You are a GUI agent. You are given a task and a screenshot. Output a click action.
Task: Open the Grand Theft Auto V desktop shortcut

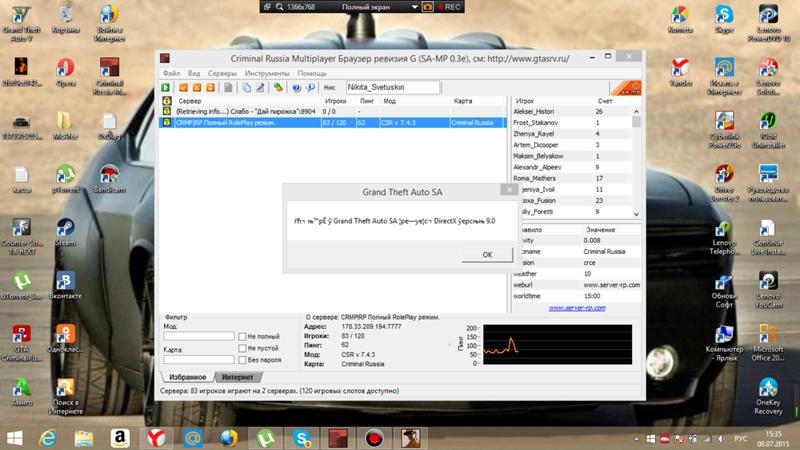point(21,21)
